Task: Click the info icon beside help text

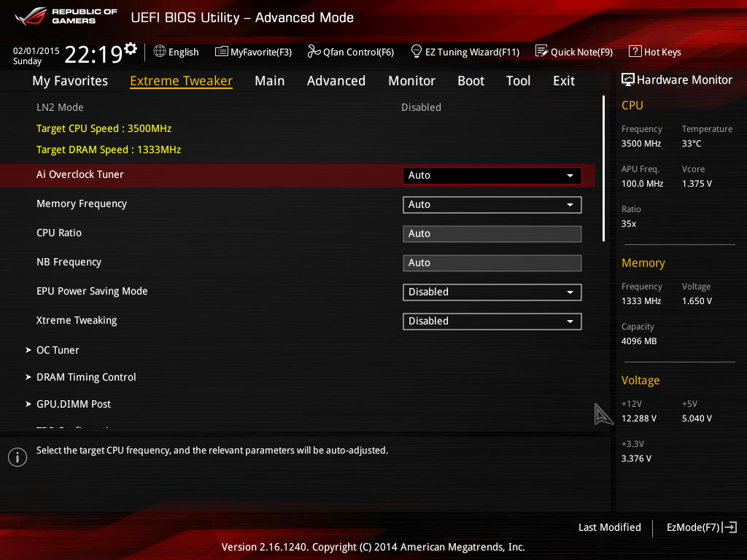Action: [18, 457]
